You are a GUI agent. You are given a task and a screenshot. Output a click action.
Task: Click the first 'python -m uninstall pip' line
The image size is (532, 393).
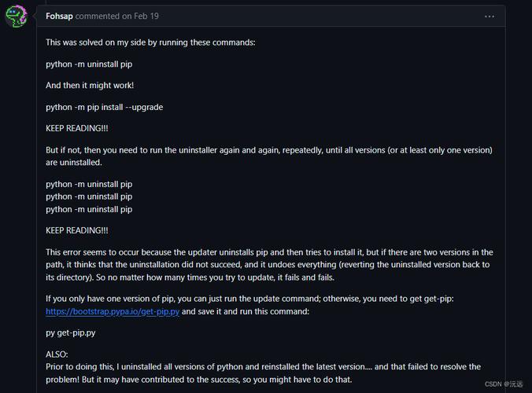click(x=89, y=64)
